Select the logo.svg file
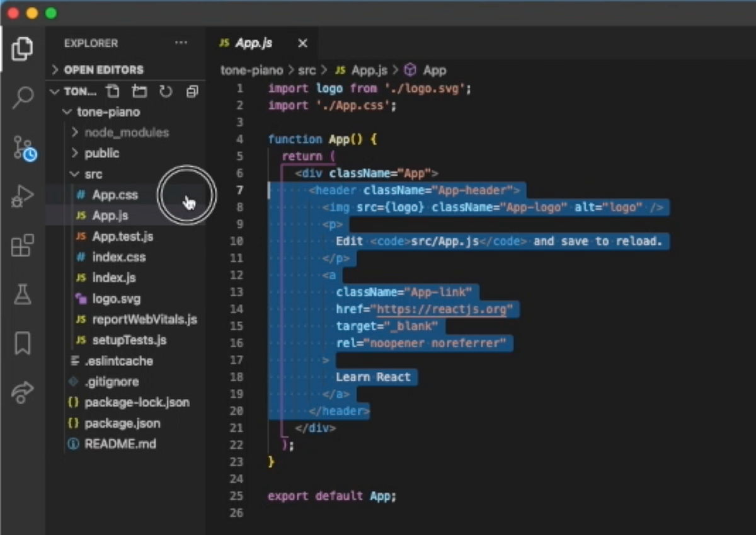The width and height of the screenshot is (756, 535). pyautogui.click(x=117, y=298)
